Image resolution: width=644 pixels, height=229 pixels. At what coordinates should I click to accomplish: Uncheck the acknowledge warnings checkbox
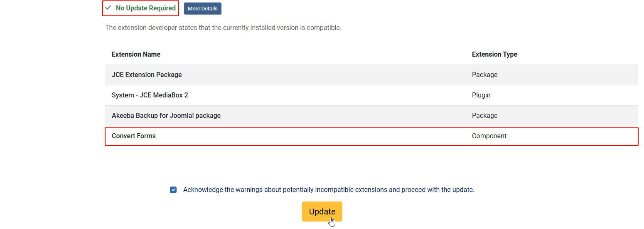point(173,190)
